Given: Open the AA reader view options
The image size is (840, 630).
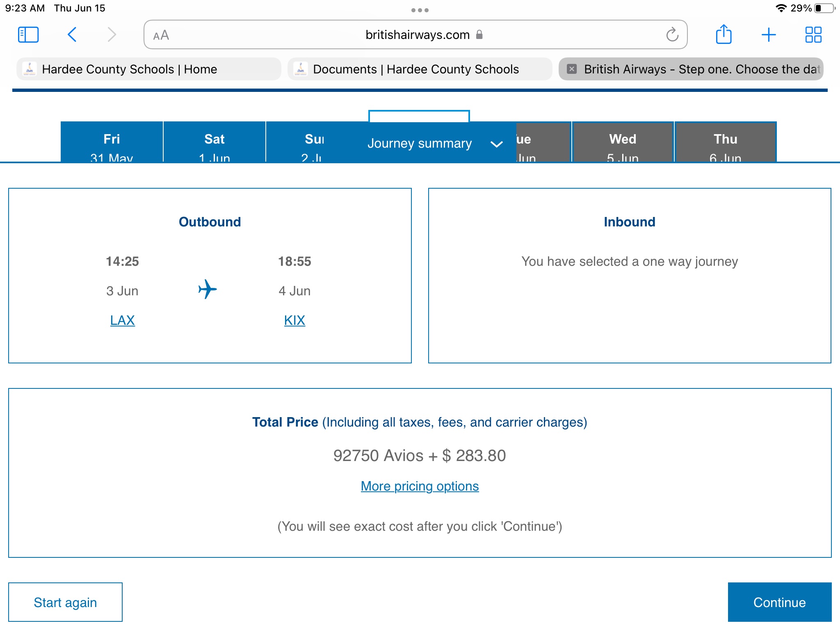Looking at the screenshot, I should click(x=161, y=35).
